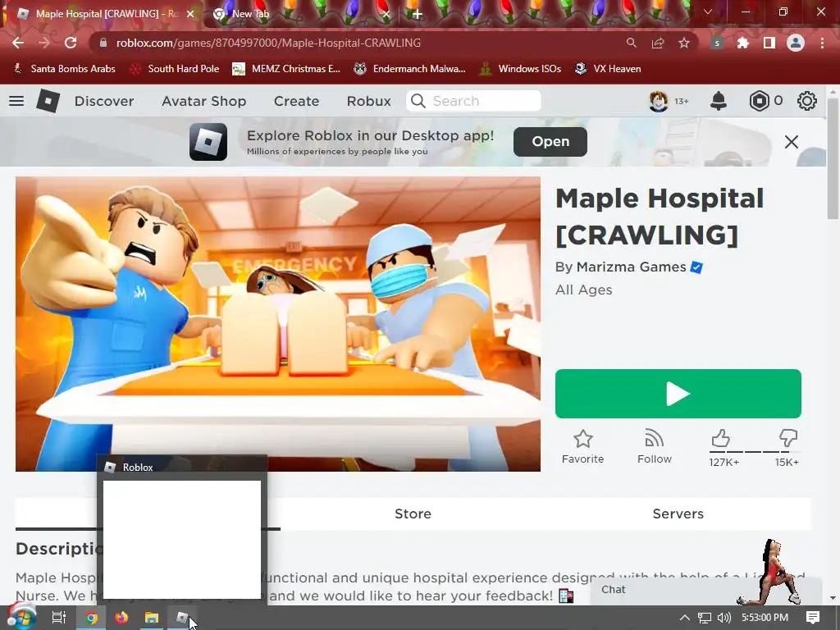This screenshot has height=630, width=840.
Task: Open Task View on the taskbar
Action: [59, 618]
